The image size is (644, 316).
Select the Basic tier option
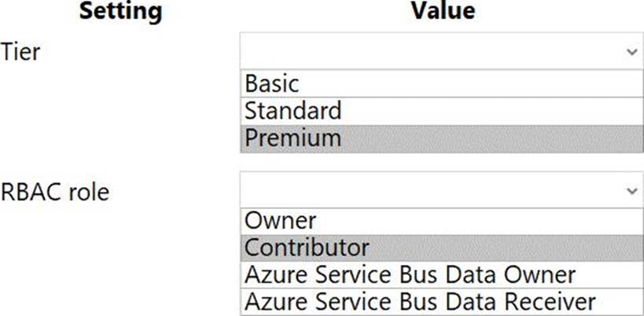tap(271, 83)
